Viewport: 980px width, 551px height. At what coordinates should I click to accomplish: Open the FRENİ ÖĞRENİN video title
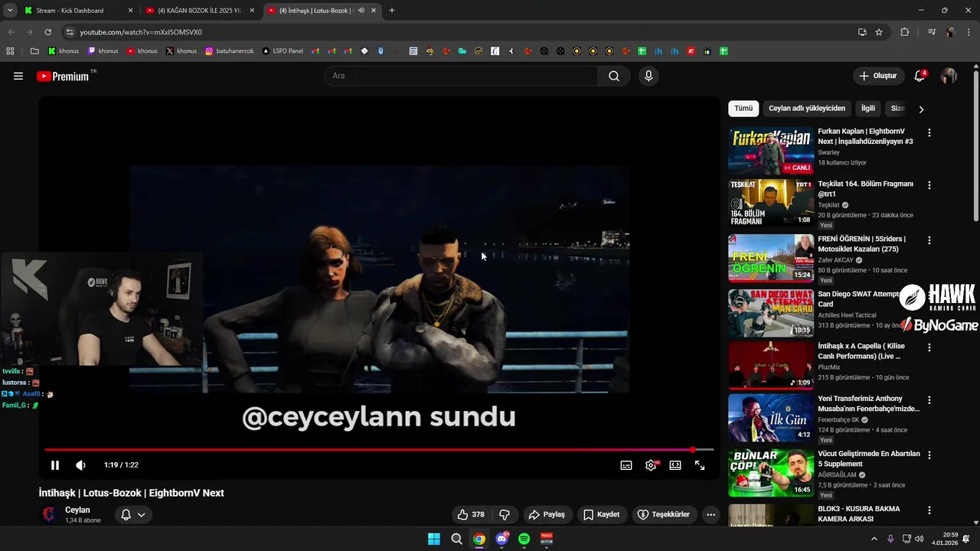point(861,244)
